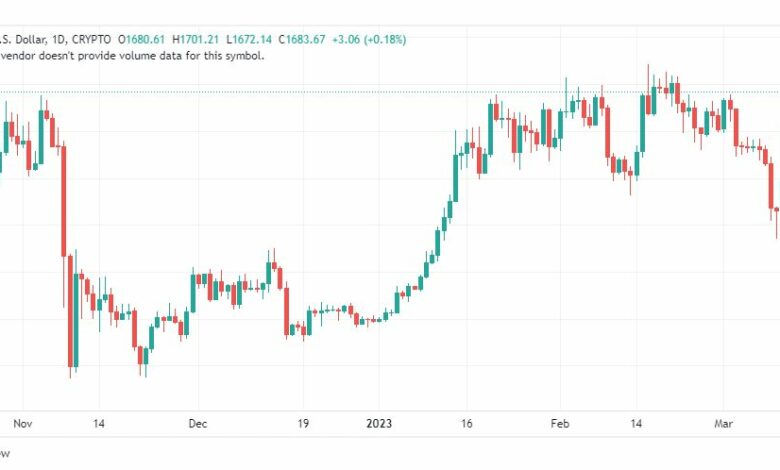Click the close value C1683.67
780x470 pixels.
pos(302,39)
